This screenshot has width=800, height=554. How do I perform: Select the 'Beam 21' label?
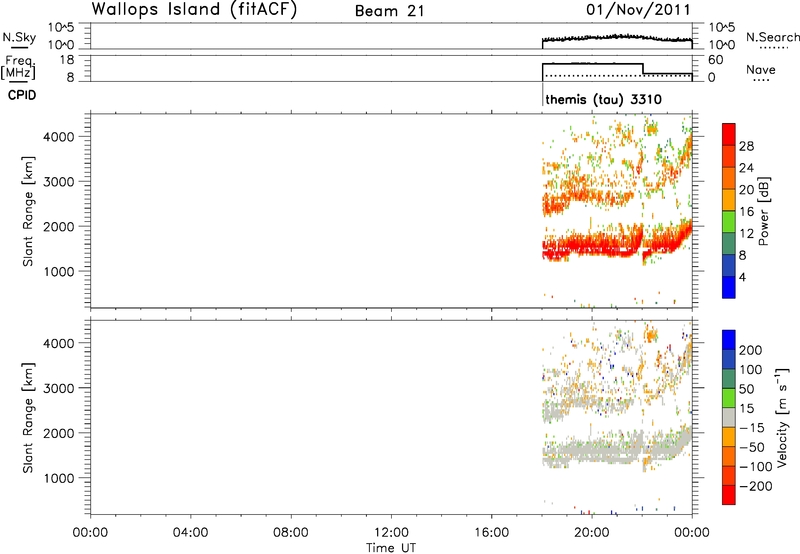click(389, 11)
